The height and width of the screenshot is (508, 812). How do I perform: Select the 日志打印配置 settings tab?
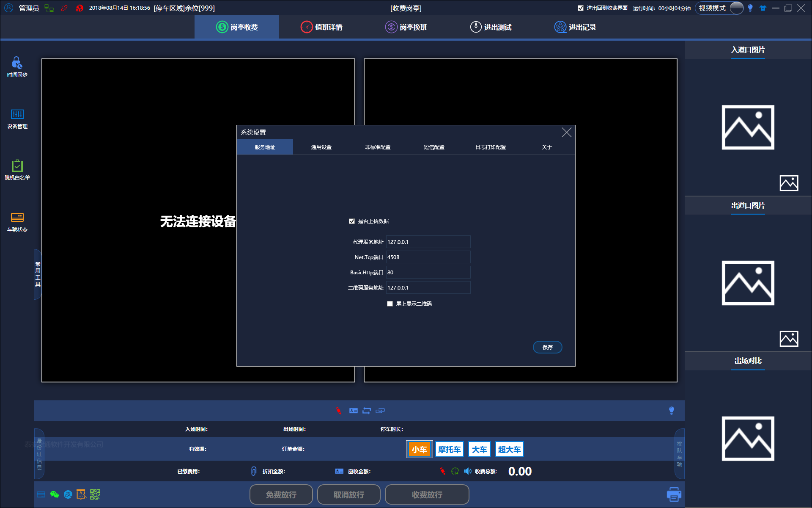[491, 147]
